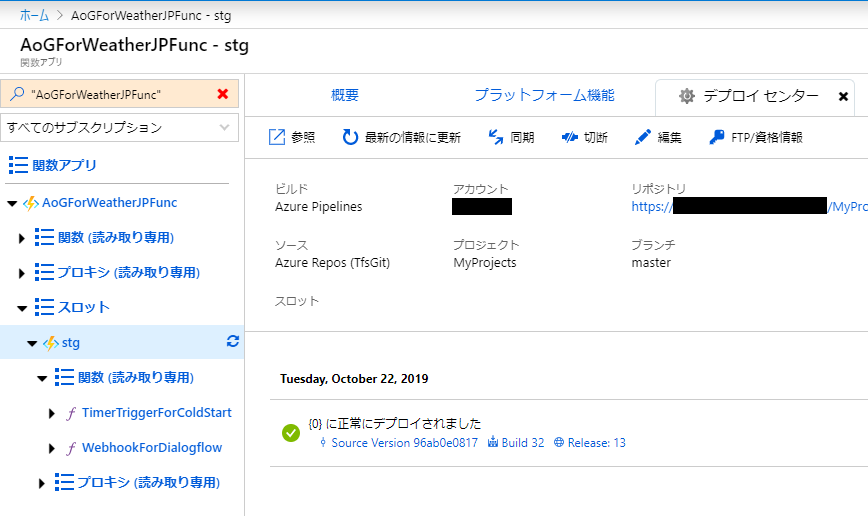Screen dimensions: 868x516
Task: Click the green deployment success checkmark
Action: (x=291, y=432)
